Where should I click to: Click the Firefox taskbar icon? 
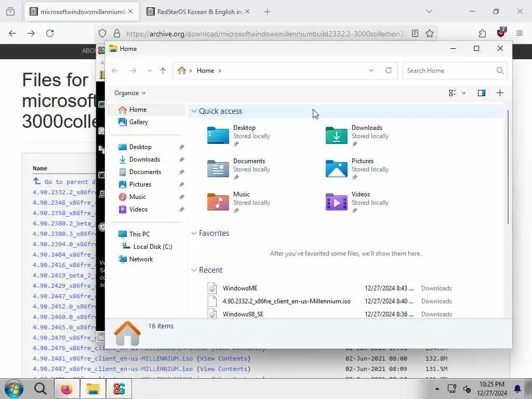67,389
